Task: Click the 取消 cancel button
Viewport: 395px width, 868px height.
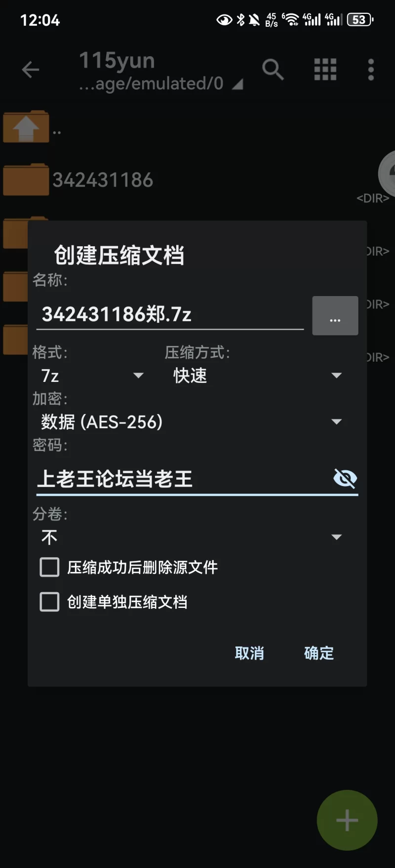Action: tap(249, 653)
